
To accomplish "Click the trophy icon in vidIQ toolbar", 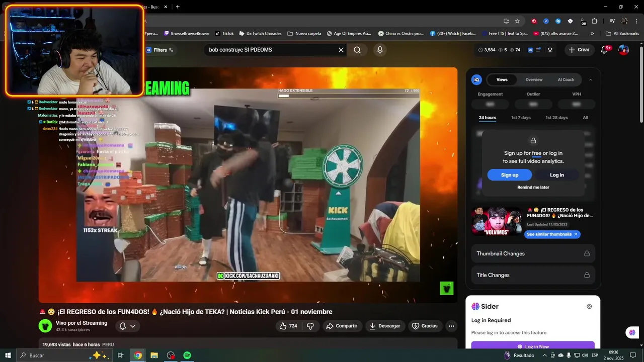I will (x=550, y=50).
